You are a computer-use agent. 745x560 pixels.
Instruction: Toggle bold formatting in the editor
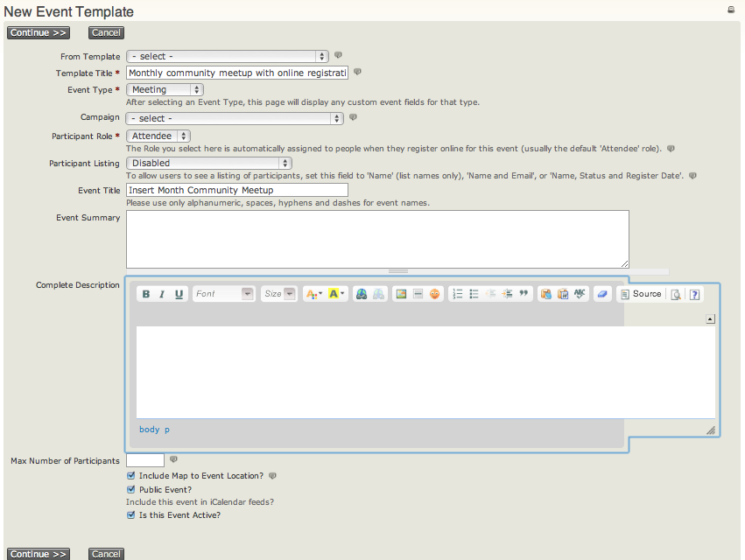tap(146, 294)
